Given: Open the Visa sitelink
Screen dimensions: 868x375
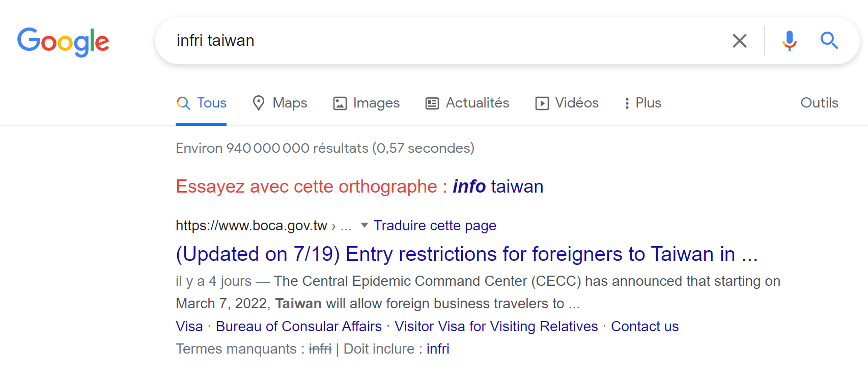Looking at the screenshot, I should 189,326.
